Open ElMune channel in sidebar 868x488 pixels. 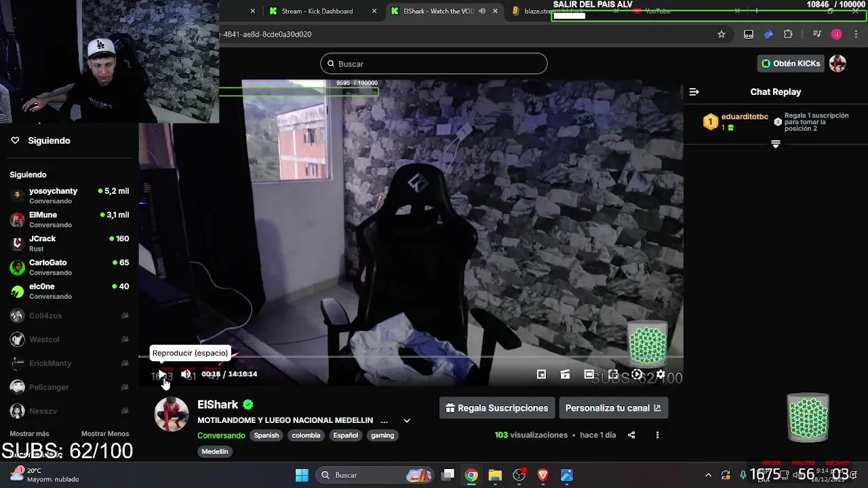(69, 220)
